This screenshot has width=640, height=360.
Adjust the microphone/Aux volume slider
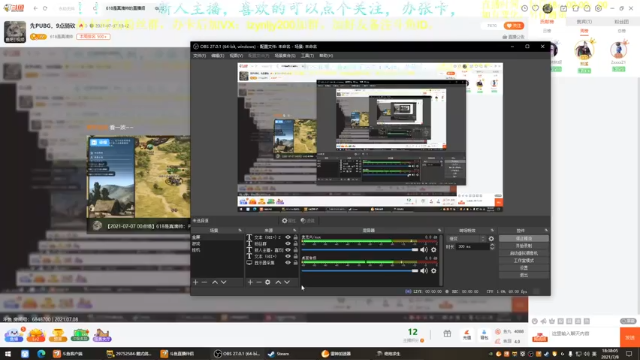point(360,249)
